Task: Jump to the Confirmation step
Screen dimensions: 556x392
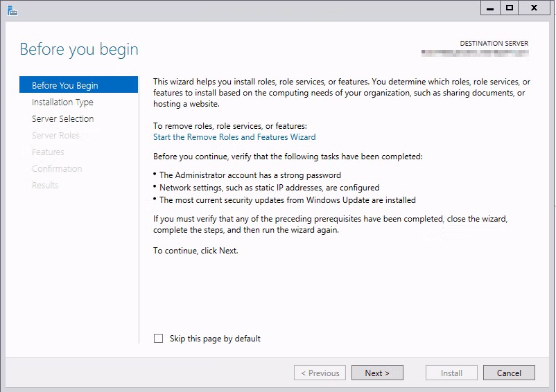Action: pos(57,168)
